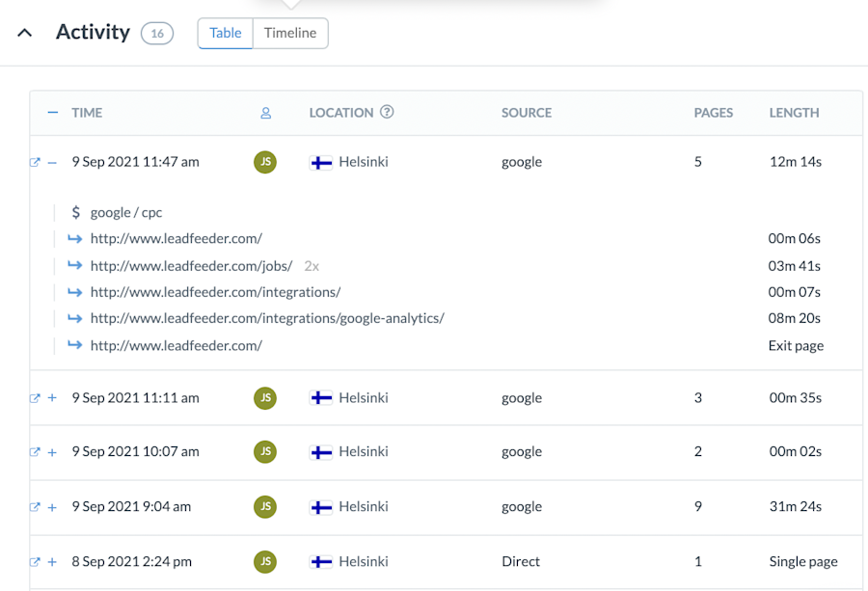The height and width of the screenshot is (591, 868).
Task: Click the JS avatar on the 9:04 am visit
Action: pos(265,506)
